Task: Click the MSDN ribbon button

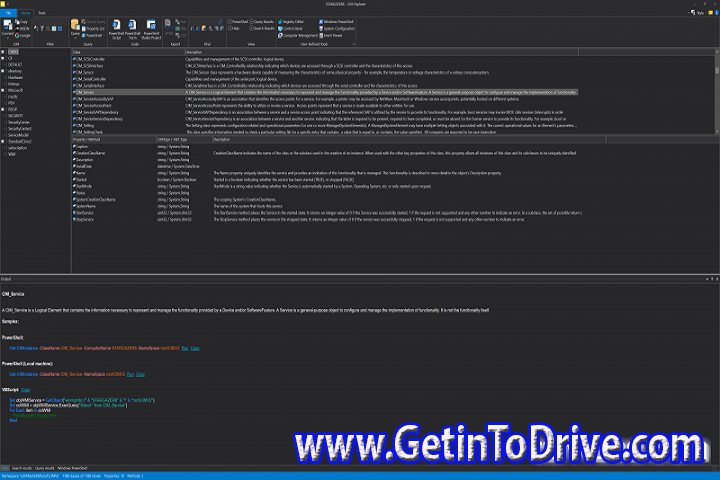Action: point(23,28)
